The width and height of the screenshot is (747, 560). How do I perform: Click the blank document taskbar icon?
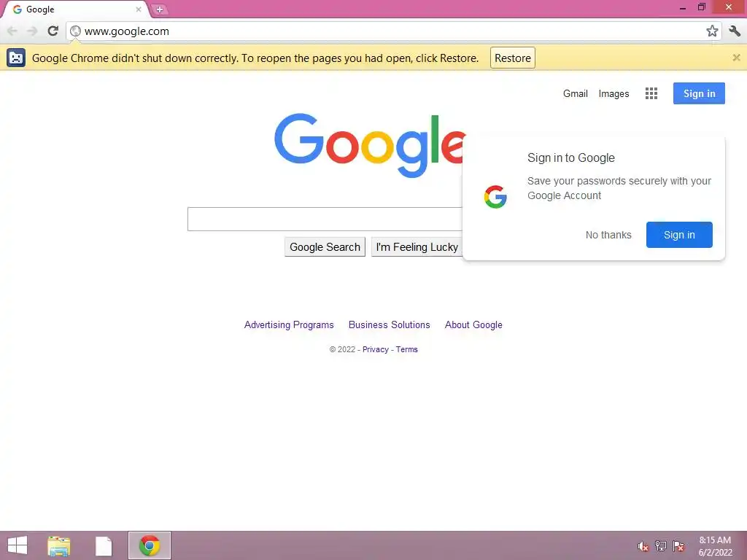click(x=104, y=546)
